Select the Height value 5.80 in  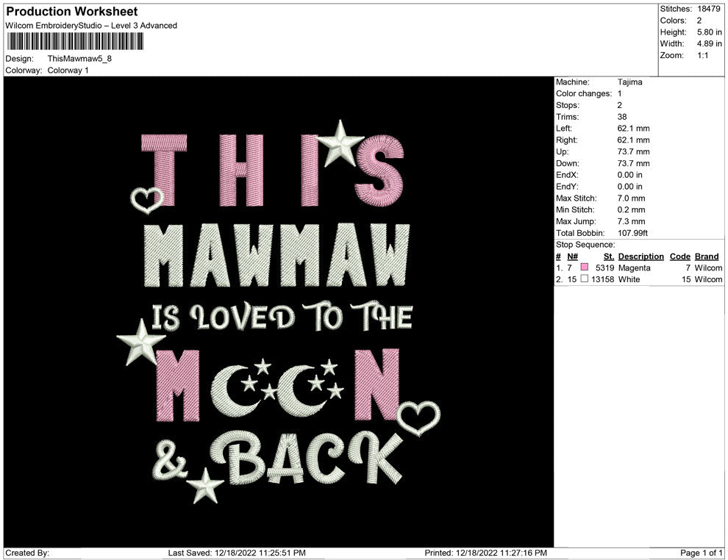[709, 32]
